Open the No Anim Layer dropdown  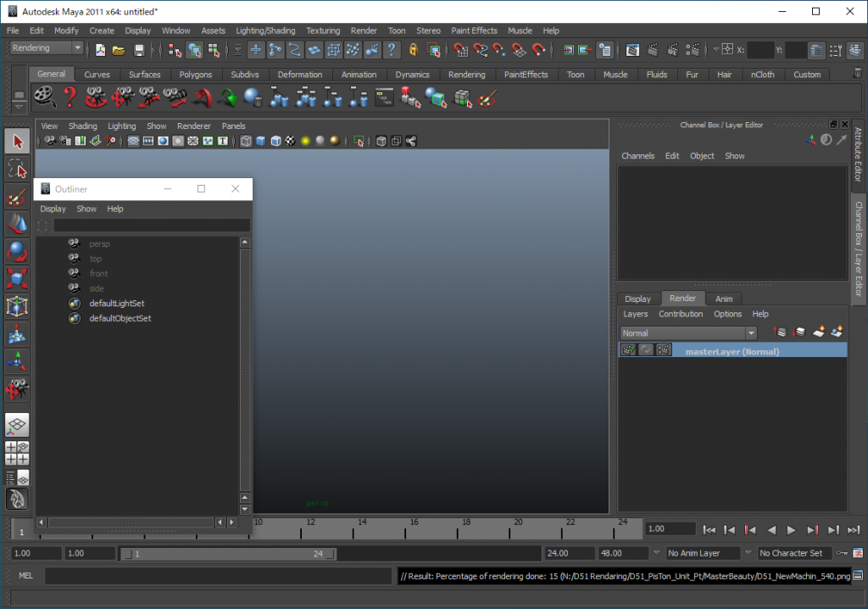click(703, 553)
